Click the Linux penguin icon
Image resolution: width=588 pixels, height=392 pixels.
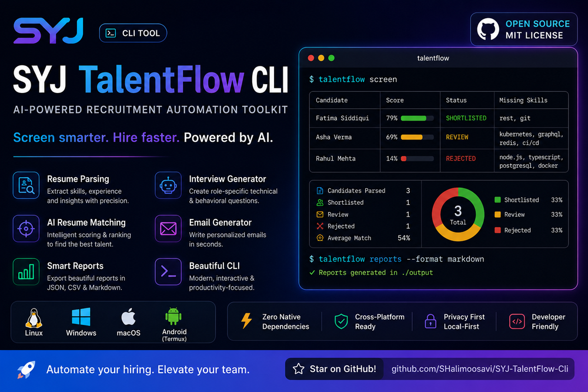[34, 318]
